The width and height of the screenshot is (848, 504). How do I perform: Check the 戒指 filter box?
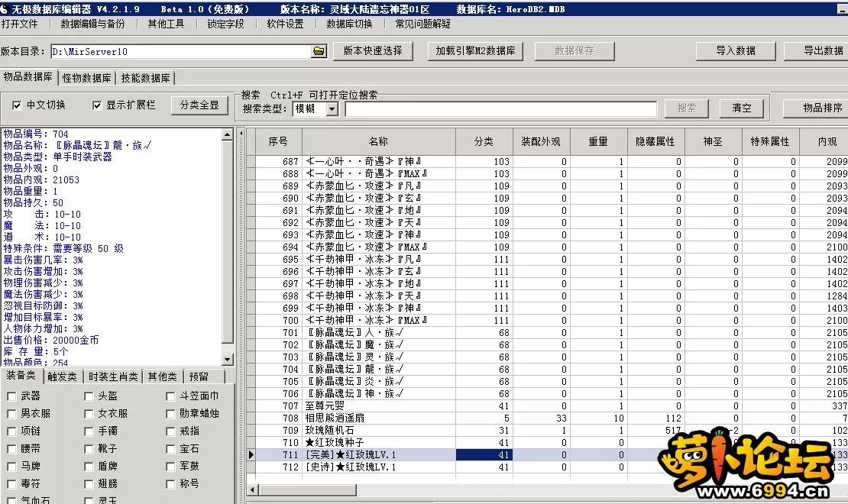[170, 431]
